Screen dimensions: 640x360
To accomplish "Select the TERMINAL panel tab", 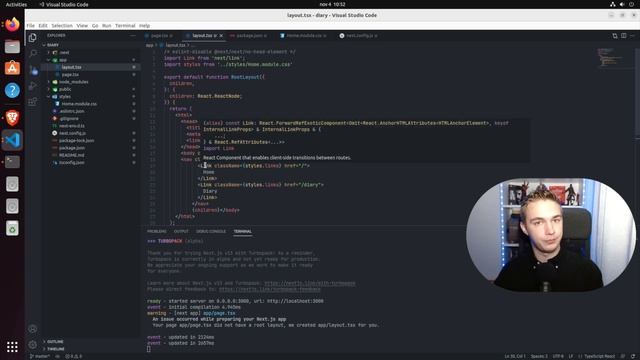I will pyautogui.click(x=242, y=231).
